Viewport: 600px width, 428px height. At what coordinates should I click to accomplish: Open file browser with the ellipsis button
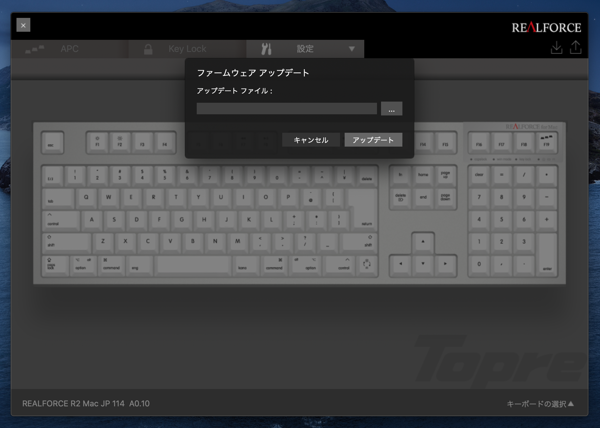point(391,109)
